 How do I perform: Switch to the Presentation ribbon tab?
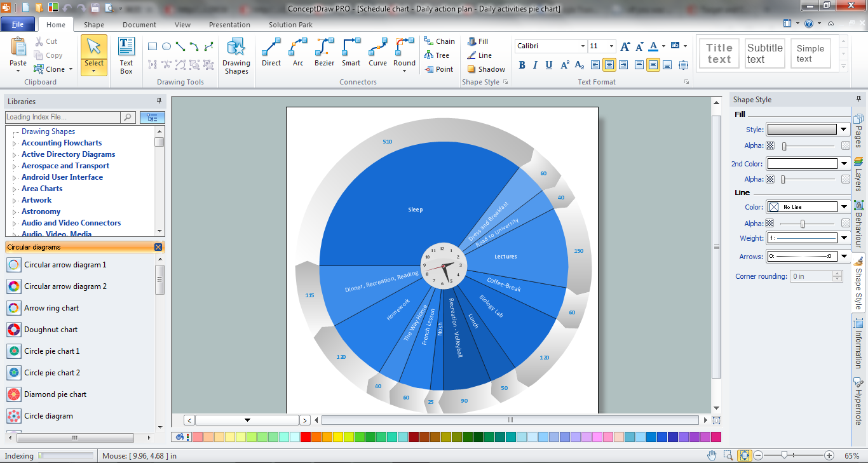click(x=229, y=25)
